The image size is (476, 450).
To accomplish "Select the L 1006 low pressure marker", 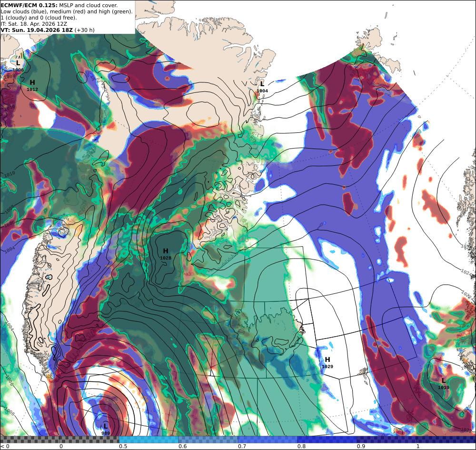I will coord(18,66).
